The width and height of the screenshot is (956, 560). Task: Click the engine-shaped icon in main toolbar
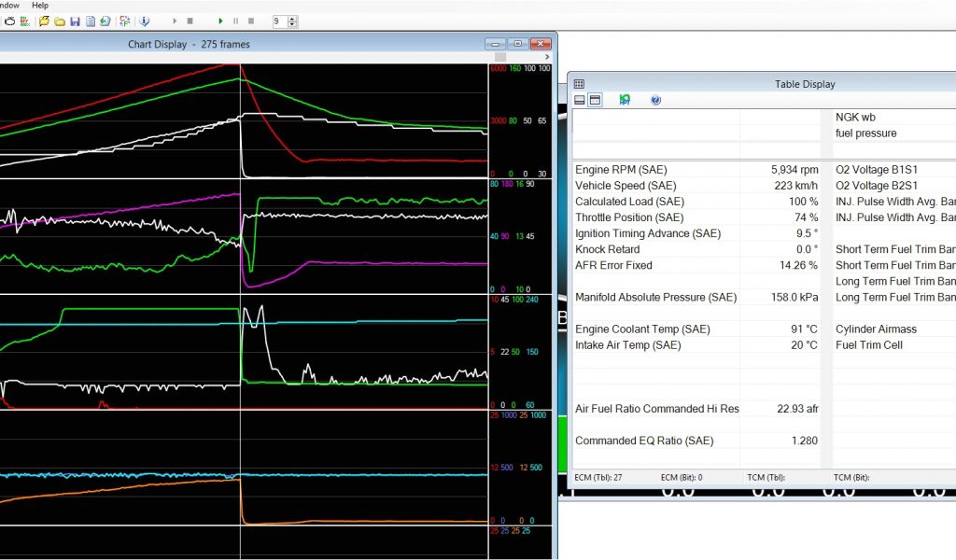click(x=9, y=21)
